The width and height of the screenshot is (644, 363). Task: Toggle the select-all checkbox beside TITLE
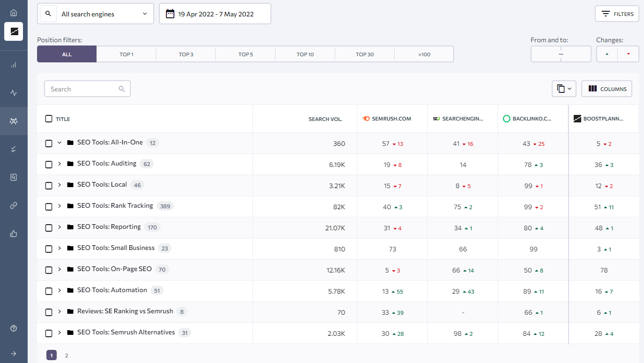49,119
